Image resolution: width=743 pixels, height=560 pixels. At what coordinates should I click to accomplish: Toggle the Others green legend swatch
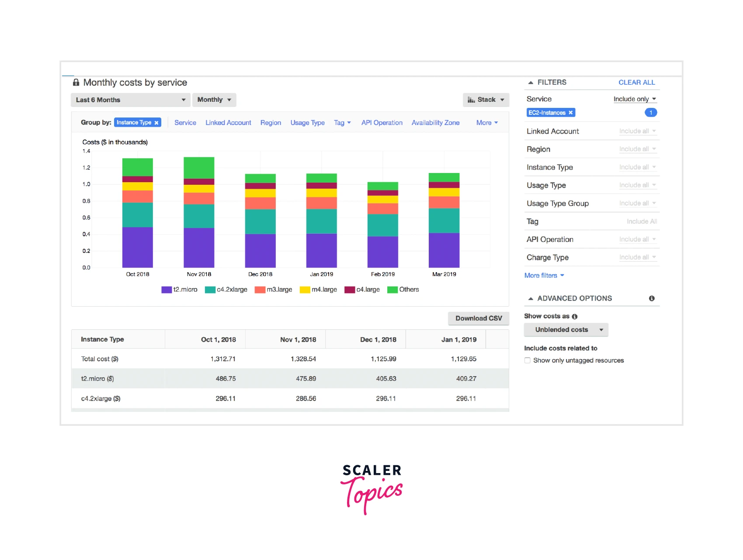tap(392, 290)
